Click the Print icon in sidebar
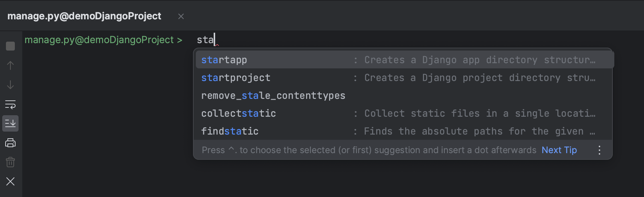The image size is (644, 197). 10,143
